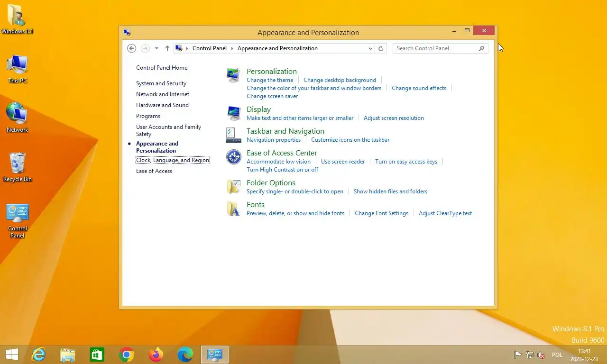Open Network and Internet category
The width and height of the screenshot is (607, 364).
click(x=163, y=94)
